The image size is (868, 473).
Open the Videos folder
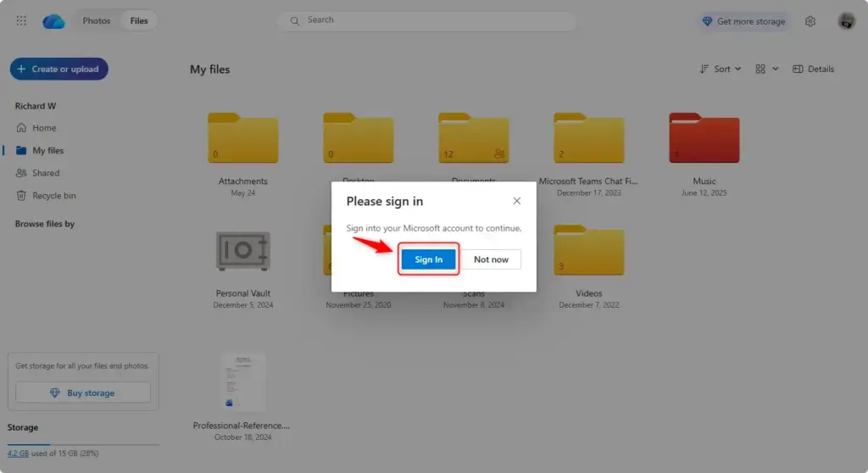(x=588, y=250)
